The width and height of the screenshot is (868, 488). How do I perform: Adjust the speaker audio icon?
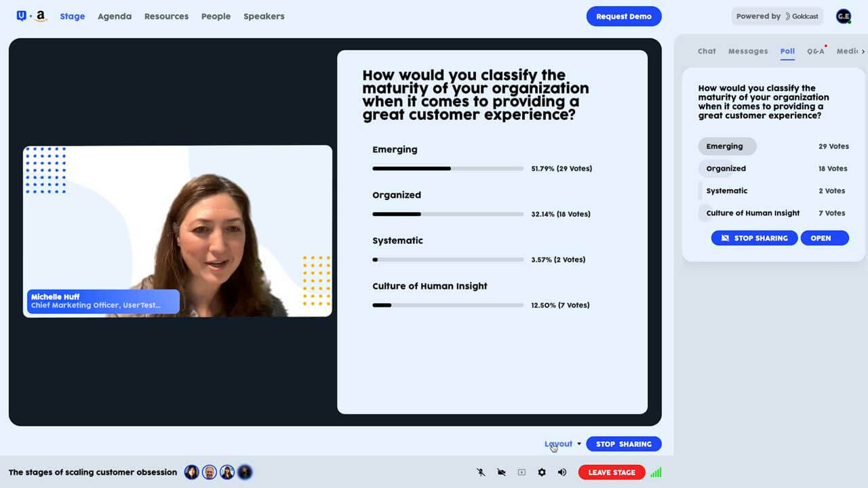pyautogui.click(x=562, y=472)
